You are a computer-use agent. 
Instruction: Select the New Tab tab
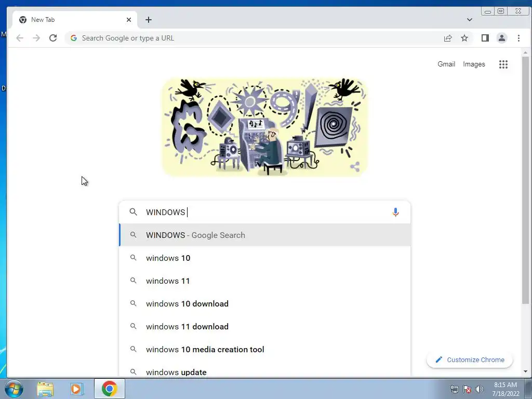(x=75, y=20)
